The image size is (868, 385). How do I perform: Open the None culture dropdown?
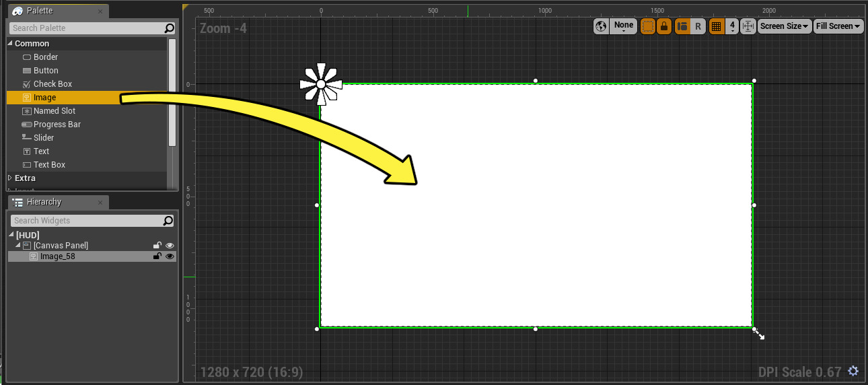coord(623,26)
